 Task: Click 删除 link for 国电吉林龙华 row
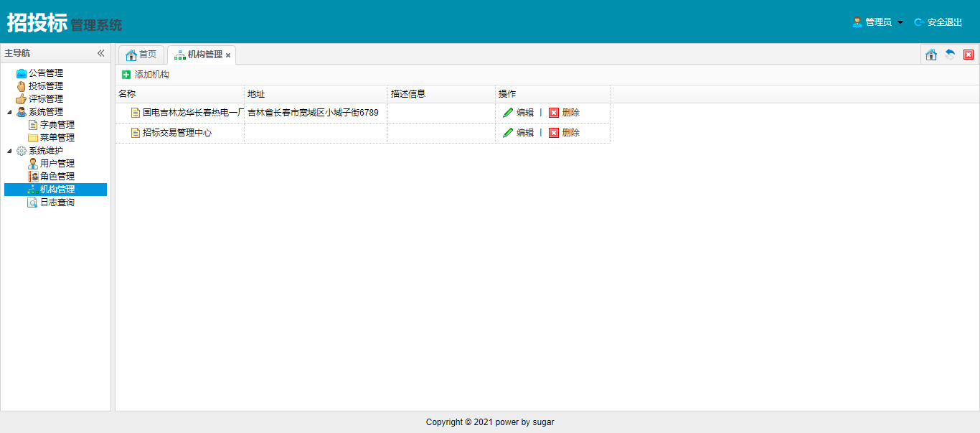point(571,113)
